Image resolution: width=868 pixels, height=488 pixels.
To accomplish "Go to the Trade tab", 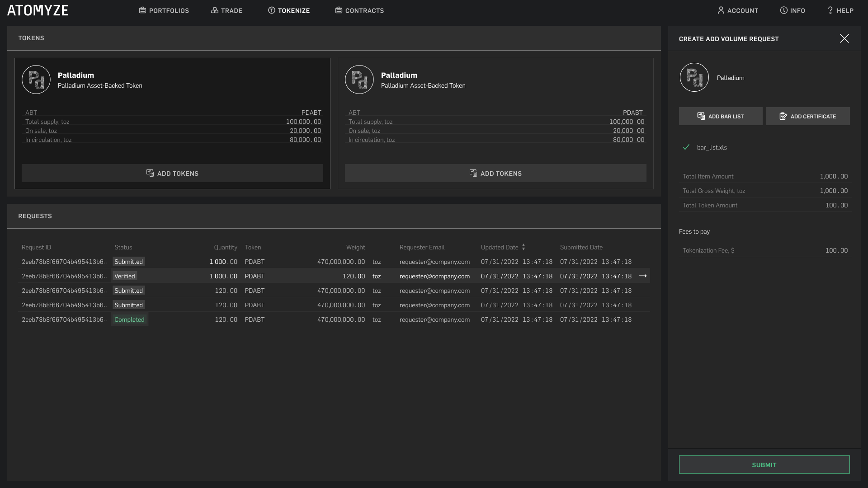I will pyautogui.click(x=226, y=10).
